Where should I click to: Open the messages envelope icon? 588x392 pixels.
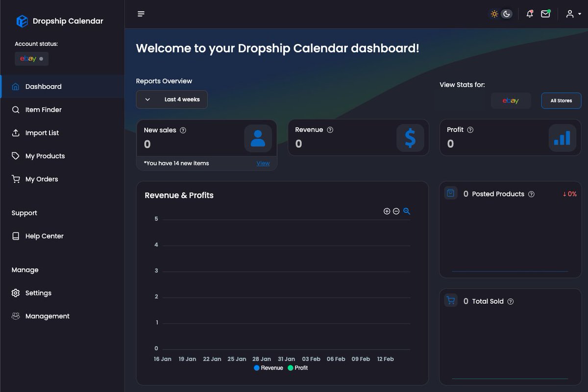pos(545,14)
